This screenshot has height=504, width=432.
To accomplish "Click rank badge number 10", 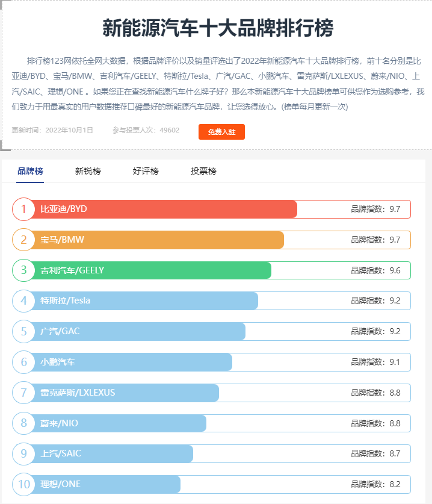I will pyautogui.click(x=23, y=484).
